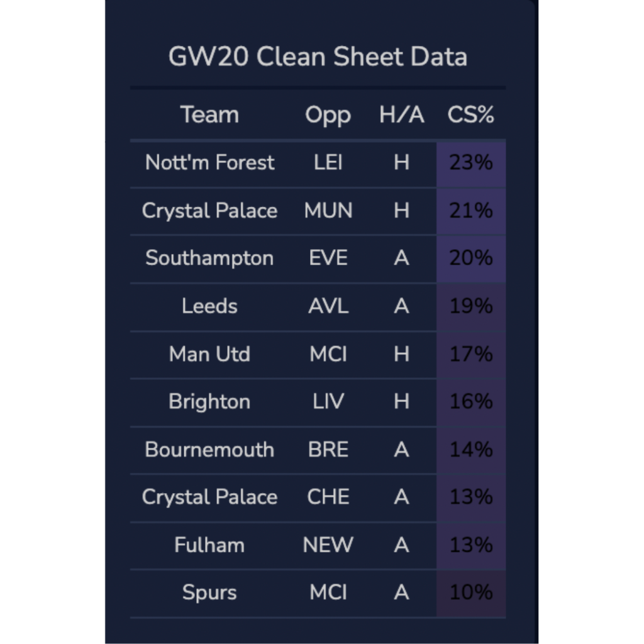The height and width of the screenshot is (644, 644).
Task: Select the EVE opponent cell
Action: [x=328, y=258]
